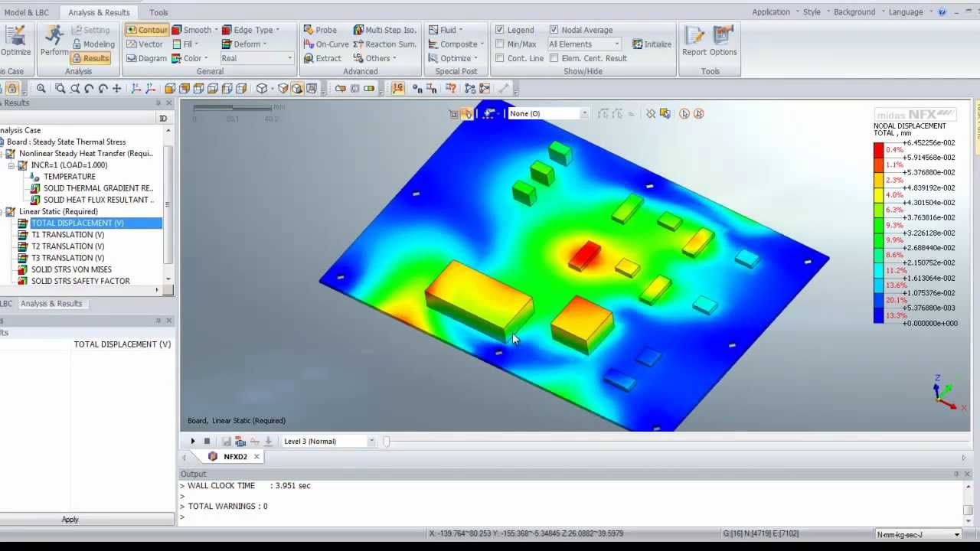Enable the Cont. Line checkbox
This screenshot has height=551, width=980.
499,58
